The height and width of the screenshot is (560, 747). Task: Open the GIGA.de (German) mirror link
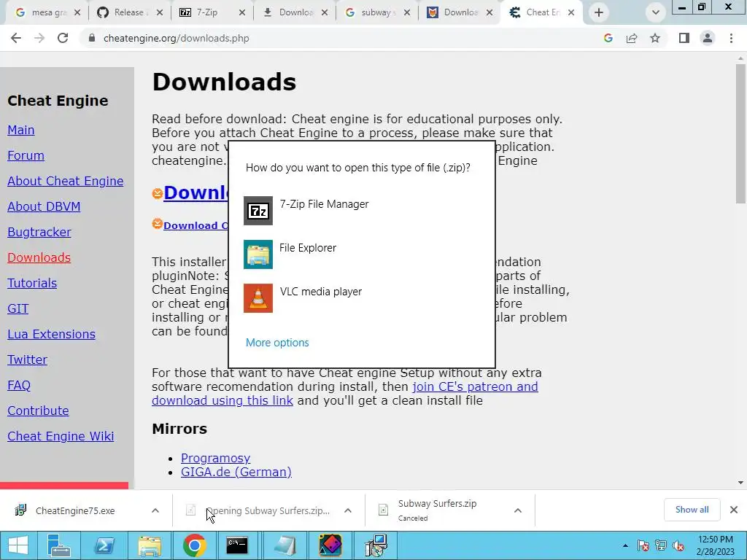coord(236,472)
